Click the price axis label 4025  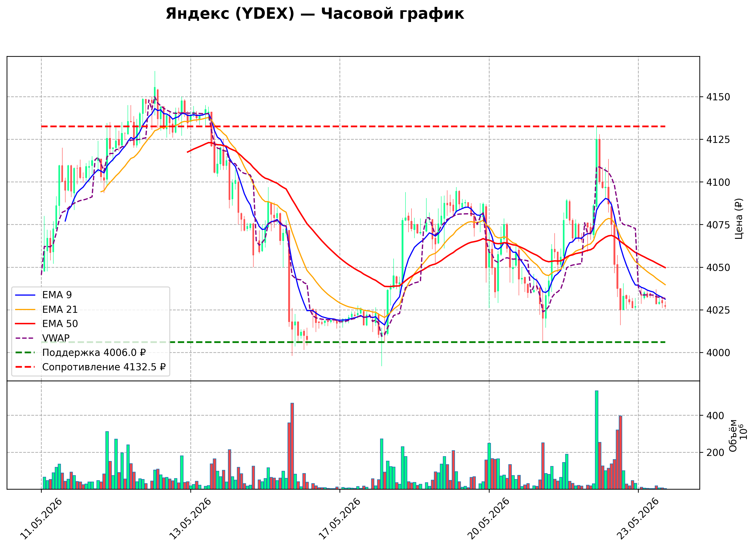[718, 310]
